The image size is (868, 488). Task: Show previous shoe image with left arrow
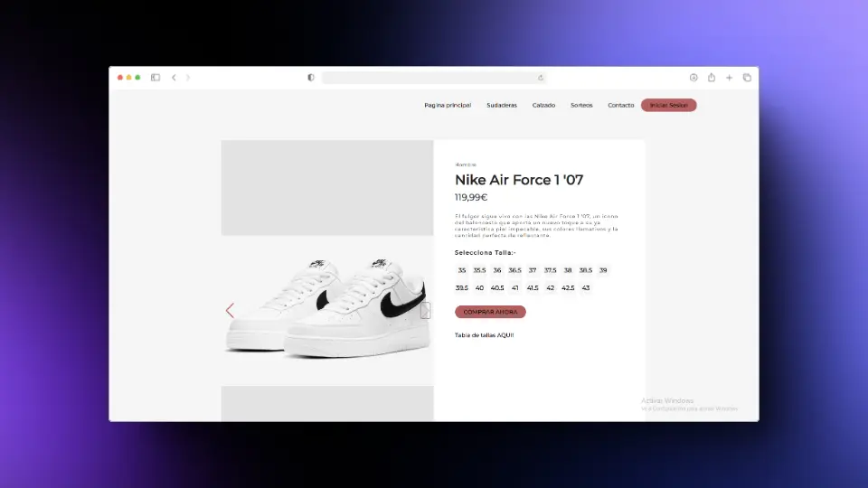click(230, 310)
